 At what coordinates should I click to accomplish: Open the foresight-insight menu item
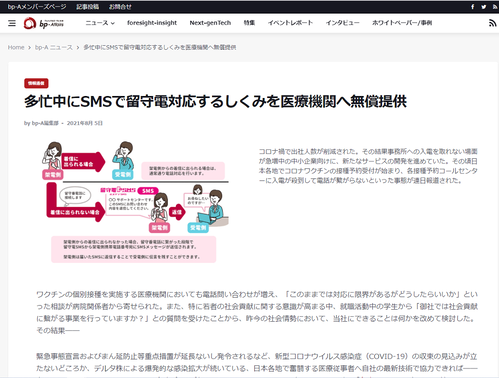[x=152, y=23]
